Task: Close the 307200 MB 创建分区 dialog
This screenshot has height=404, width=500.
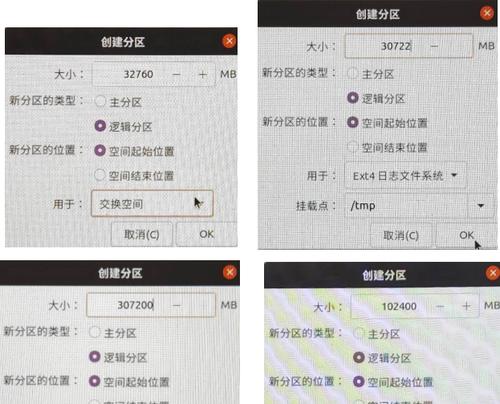Action: click(230, 272)
